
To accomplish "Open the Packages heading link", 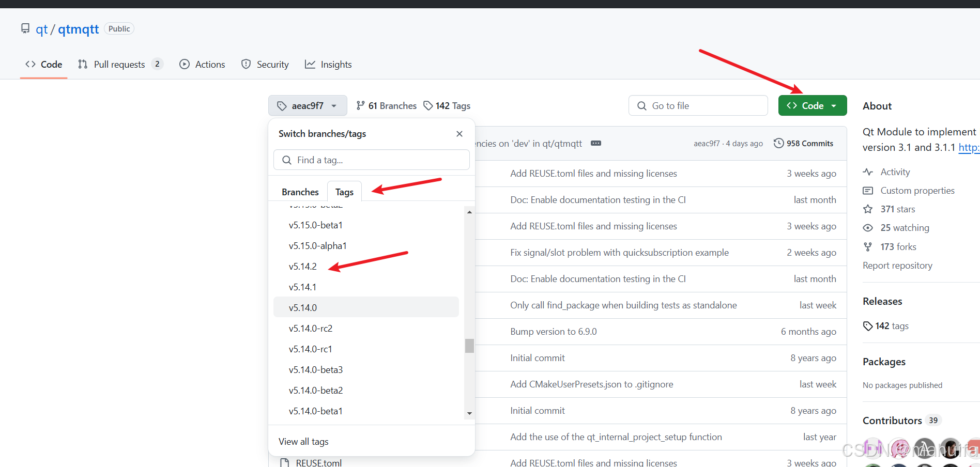I will click(x=884, y=362).
